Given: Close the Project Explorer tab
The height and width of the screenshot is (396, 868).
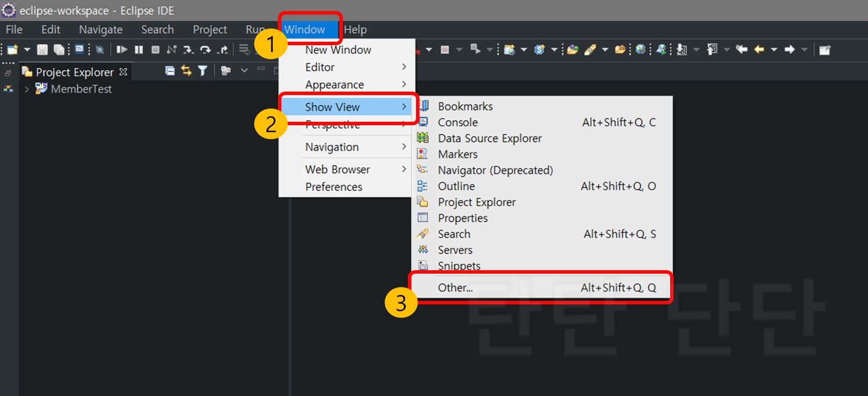Looking at the screenshot, I should pos(123,72).
